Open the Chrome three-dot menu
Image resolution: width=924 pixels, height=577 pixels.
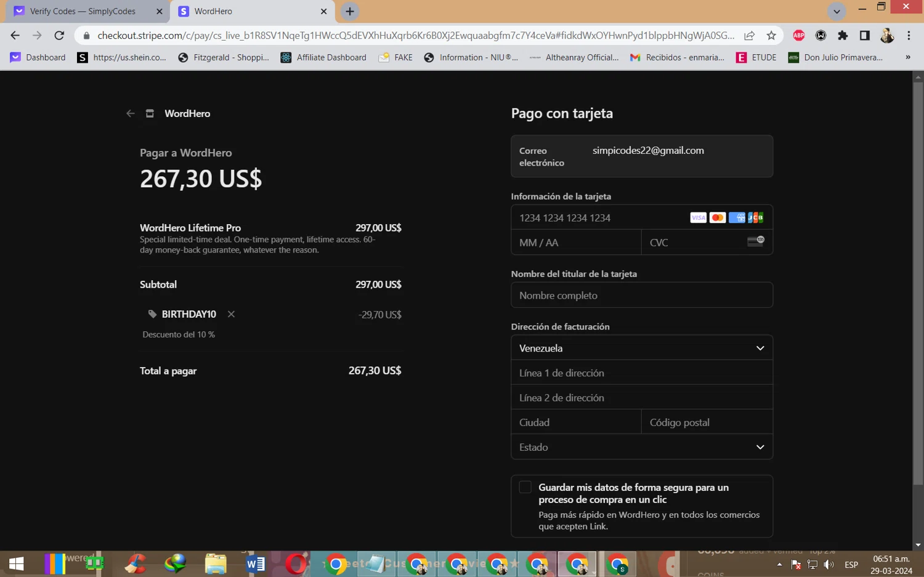(909, 35)
